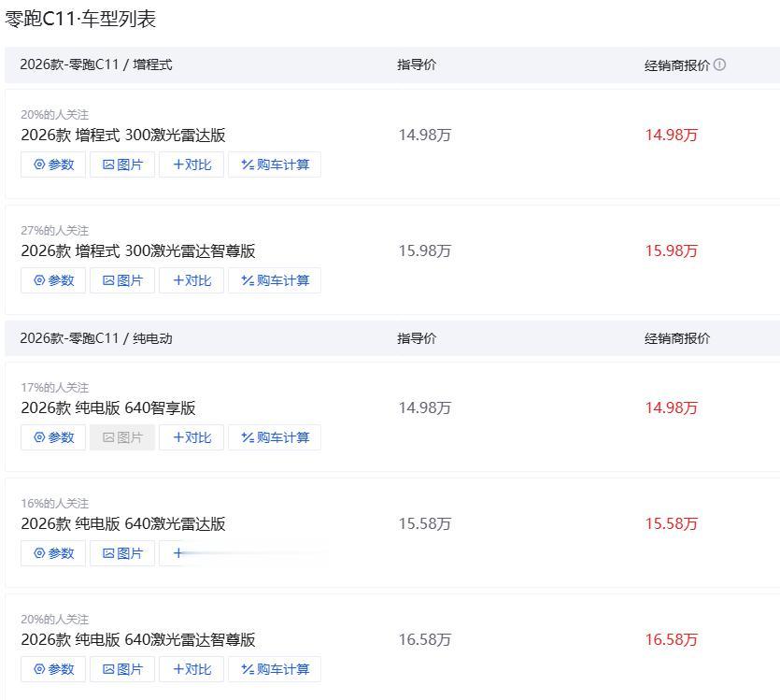Open the 2026款 纯电版 640智享版 model link
This screenshot has height=700, width=780.
coord(108,407)
